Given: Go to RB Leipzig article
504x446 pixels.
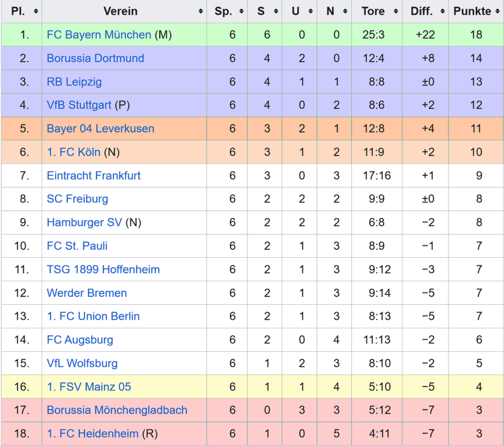Looking at the screenshot, I should coord(74,82).
